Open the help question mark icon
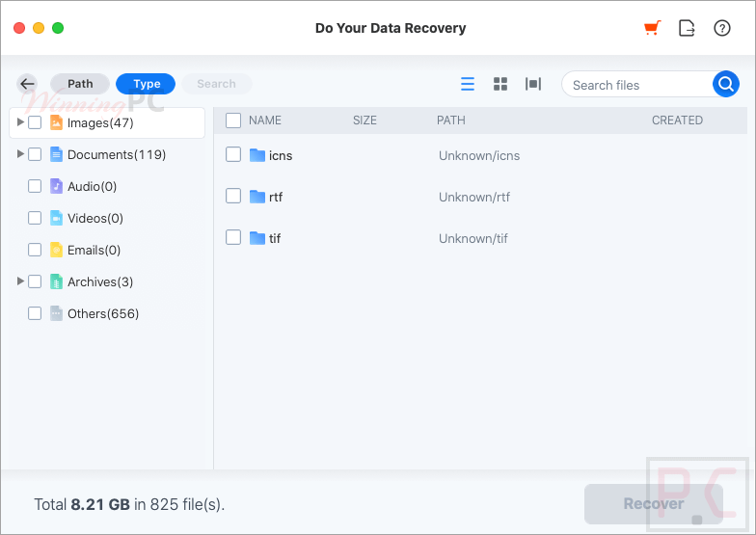 pos(721,28)
